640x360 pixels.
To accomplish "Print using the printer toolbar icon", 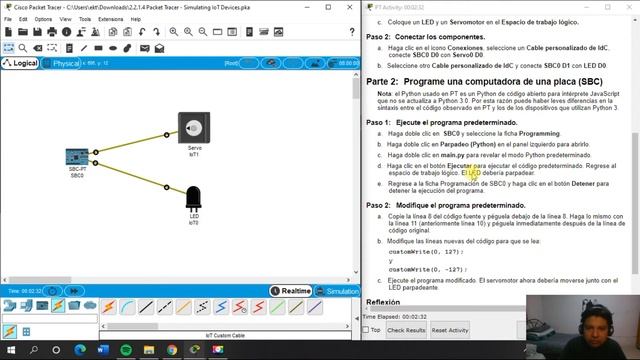I will click(x=52, y=32).
